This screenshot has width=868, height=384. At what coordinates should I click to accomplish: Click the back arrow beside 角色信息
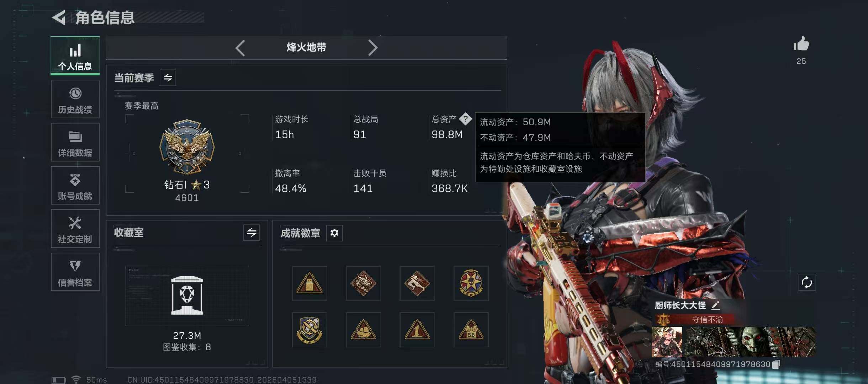(59, 17)
